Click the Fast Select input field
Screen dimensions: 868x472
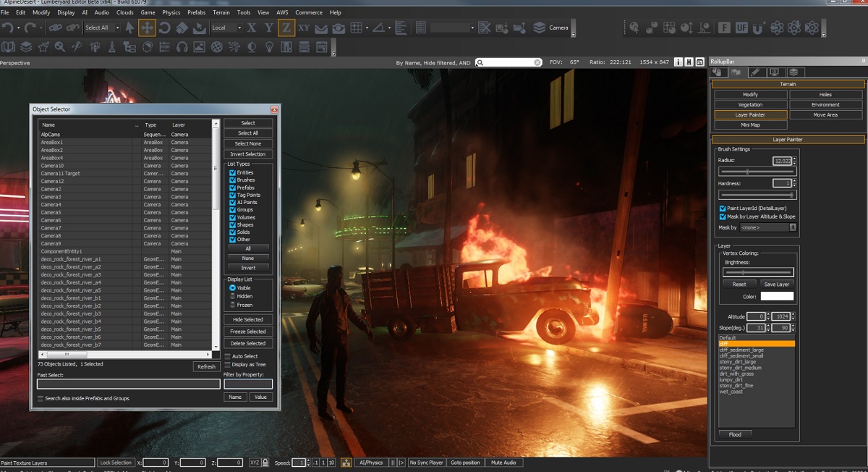(129, 384)
